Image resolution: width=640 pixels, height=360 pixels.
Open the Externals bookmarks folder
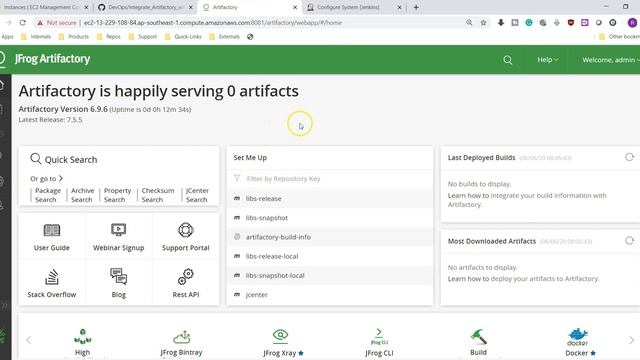pos(224,37)
